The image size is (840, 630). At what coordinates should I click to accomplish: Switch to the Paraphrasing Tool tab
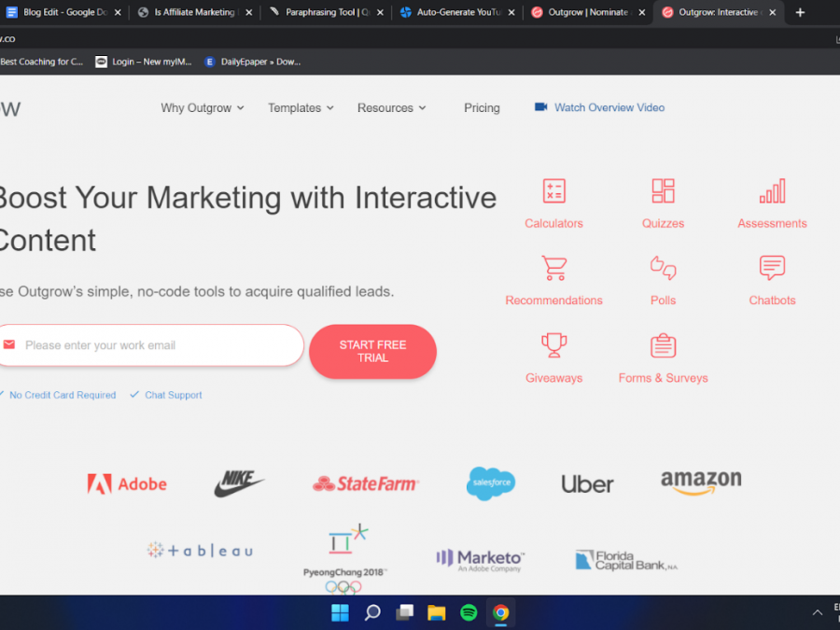click(326, 13)
